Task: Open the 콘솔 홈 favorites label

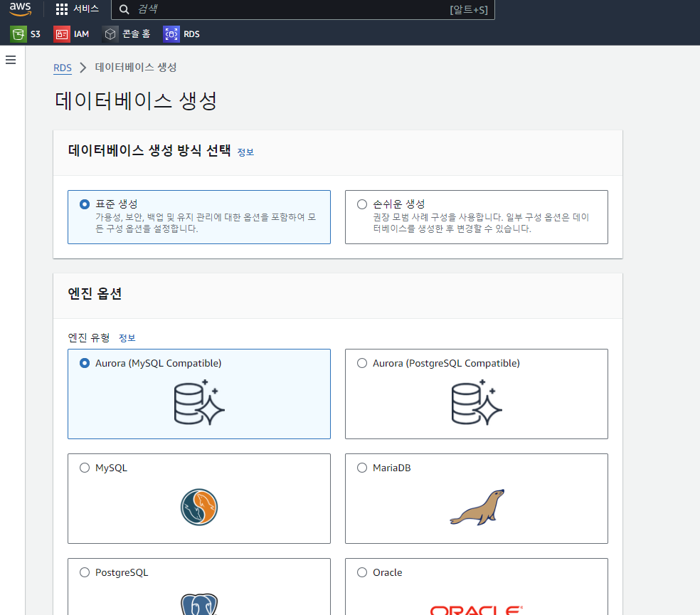Action: pyautogui.click(x=136, y=34)
